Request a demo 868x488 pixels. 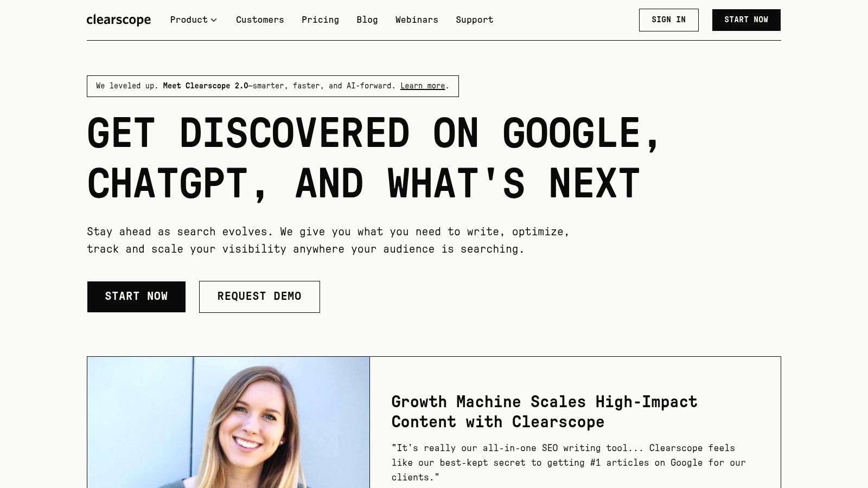point(259,297)
